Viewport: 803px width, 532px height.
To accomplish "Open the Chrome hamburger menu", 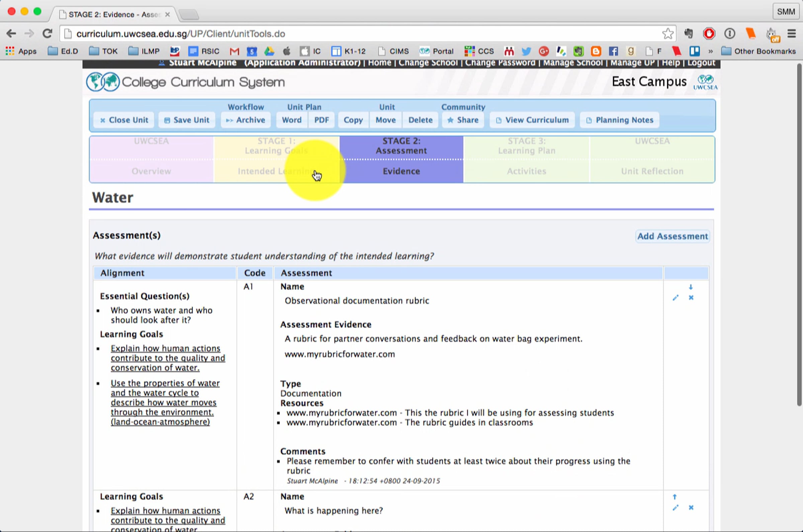I will pyautogui.click(x=792, y=33).
